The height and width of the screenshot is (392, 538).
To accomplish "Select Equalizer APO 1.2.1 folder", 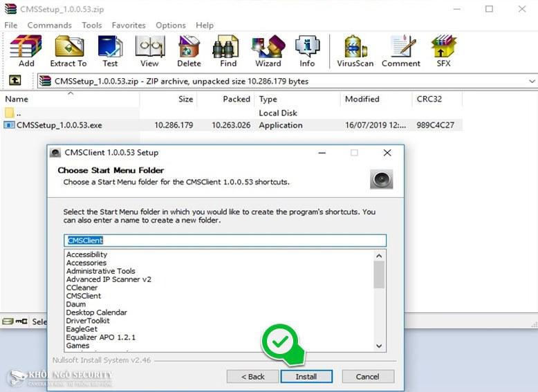I will 100,337.
